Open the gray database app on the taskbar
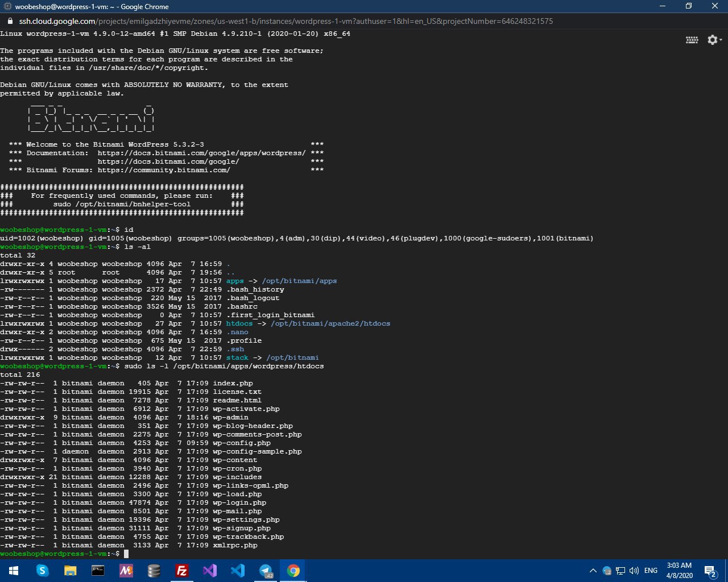Viewport: 728px width, 582px height. pos(154,571)
